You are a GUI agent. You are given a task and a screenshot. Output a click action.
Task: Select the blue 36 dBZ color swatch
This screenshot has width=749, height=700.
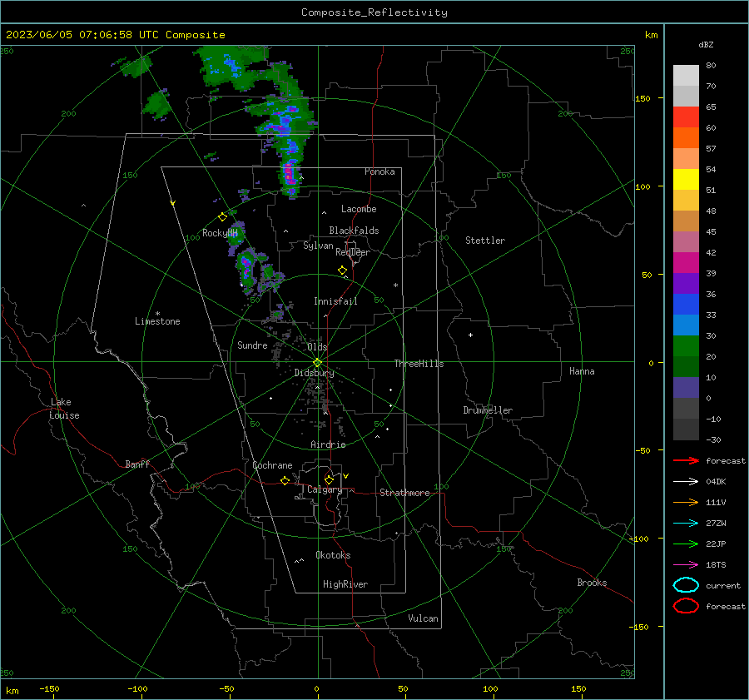pyautogui.click(x=686, y=304)
